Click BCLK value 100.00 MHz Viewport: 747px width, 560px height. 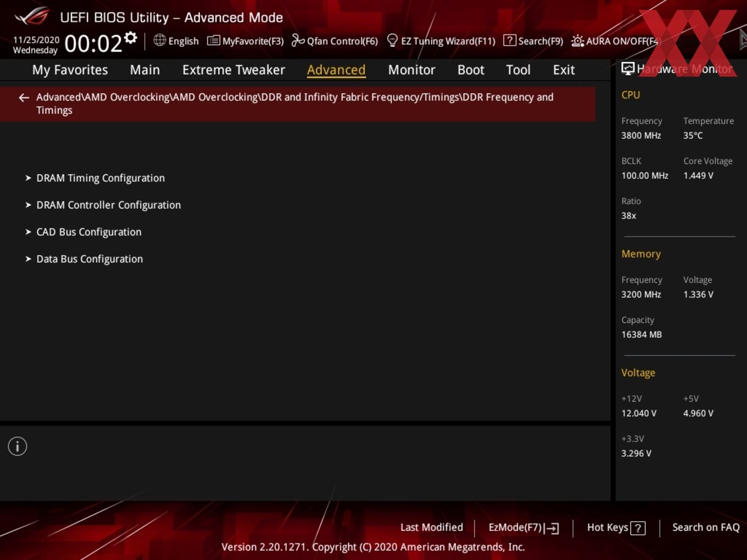(645, 176)
